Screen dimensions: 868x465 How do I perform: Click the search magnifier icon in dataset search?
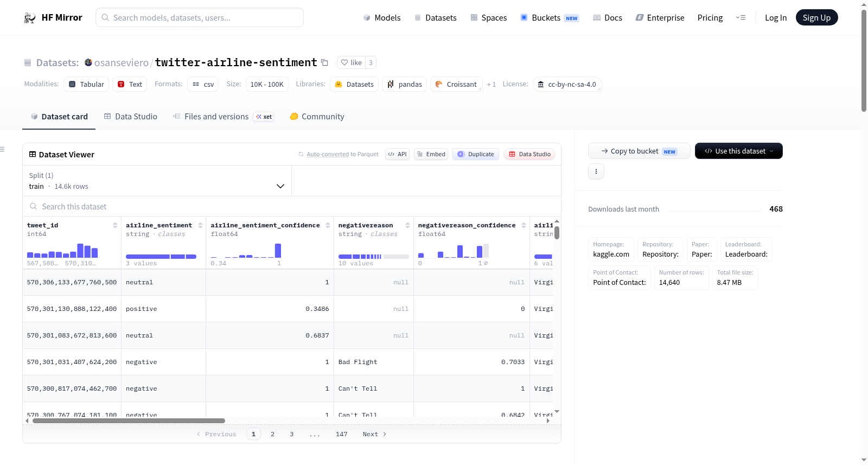pyautogui.click(x=34, y=207)
